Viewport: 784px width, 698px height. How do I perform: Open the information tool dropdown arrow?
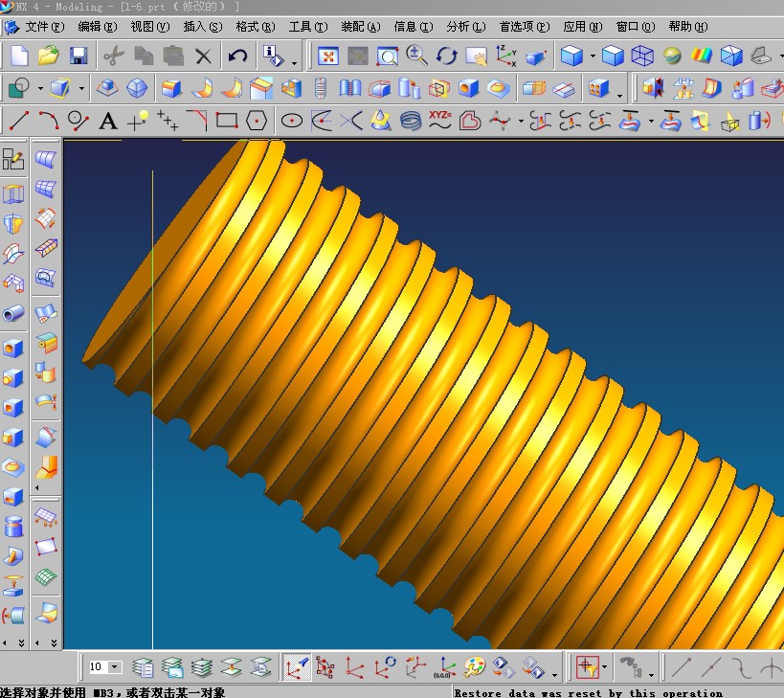click(294, 63)
